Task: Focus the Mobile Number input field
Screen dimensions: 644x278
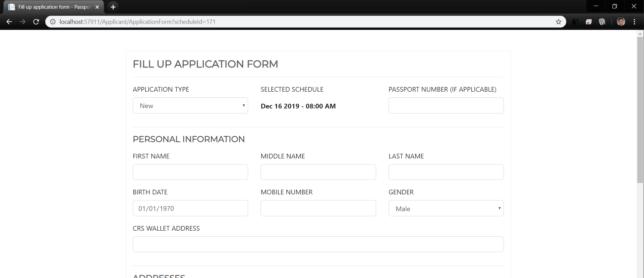Action: click(x=318, y=208)
